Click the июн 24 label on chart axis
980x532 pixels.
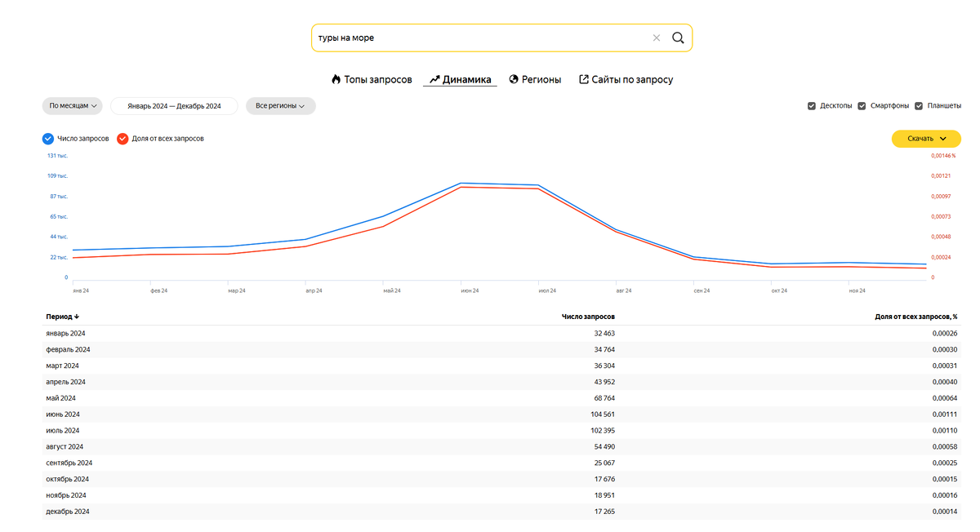click(470, 290)
